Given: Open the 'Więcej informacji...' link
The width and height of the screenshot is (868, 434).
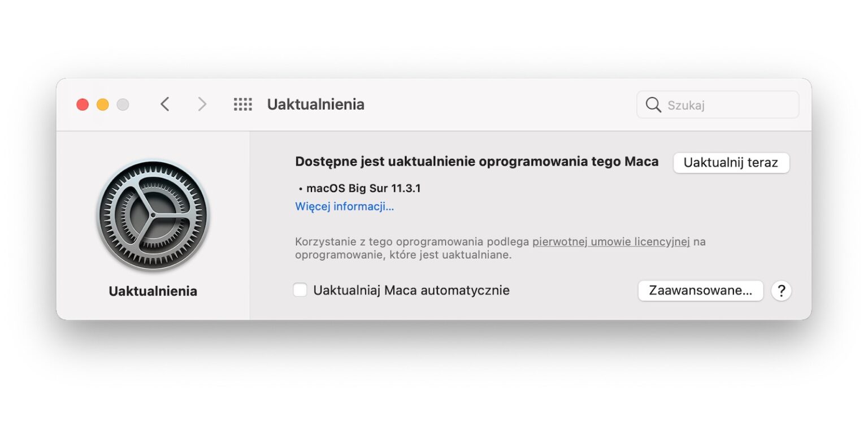Looking at the screenshot, I should [x=344, y=206].
